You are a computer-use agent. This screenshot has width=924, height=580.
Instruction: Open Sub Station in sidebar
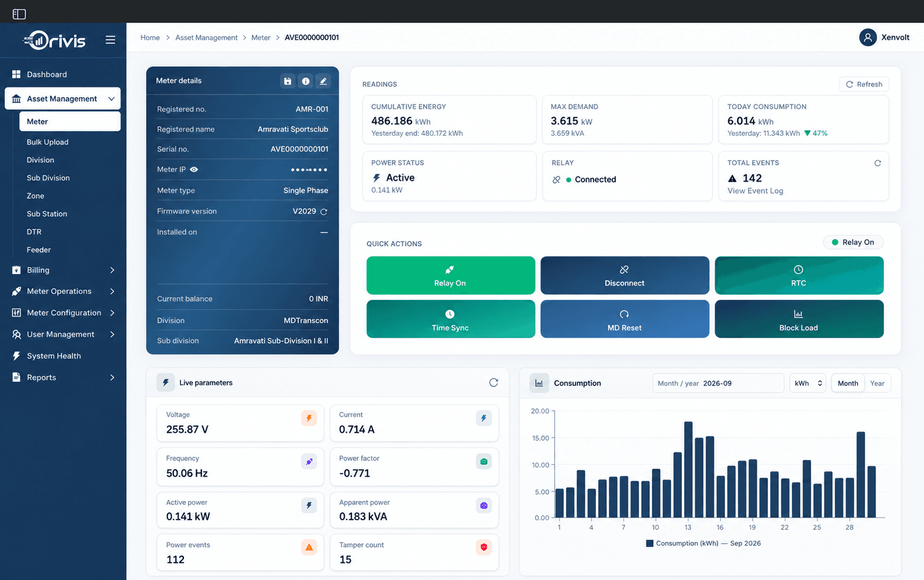[x=47, y=214]
